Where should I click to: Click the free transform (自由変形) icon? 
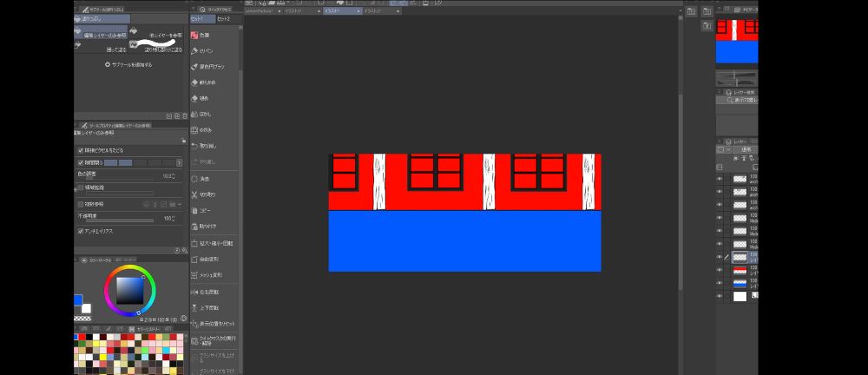click(194, 259)
